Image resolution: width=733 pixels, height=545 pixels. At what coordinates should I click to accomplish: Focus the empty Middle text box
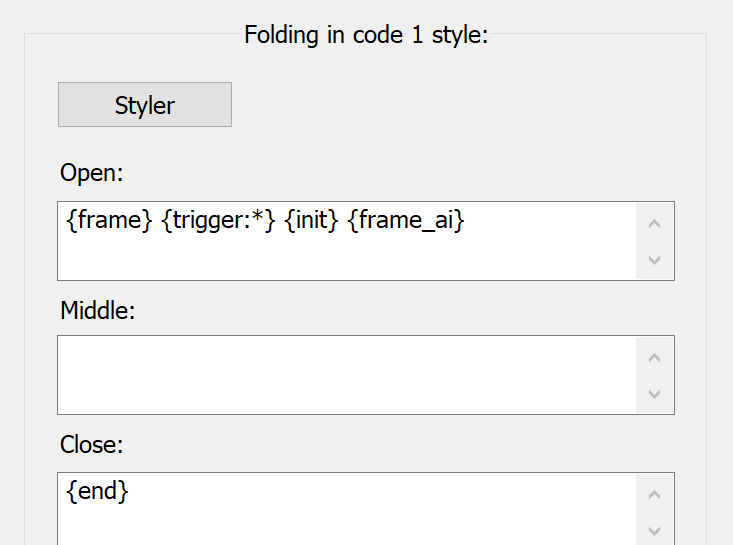pos(346,375)
